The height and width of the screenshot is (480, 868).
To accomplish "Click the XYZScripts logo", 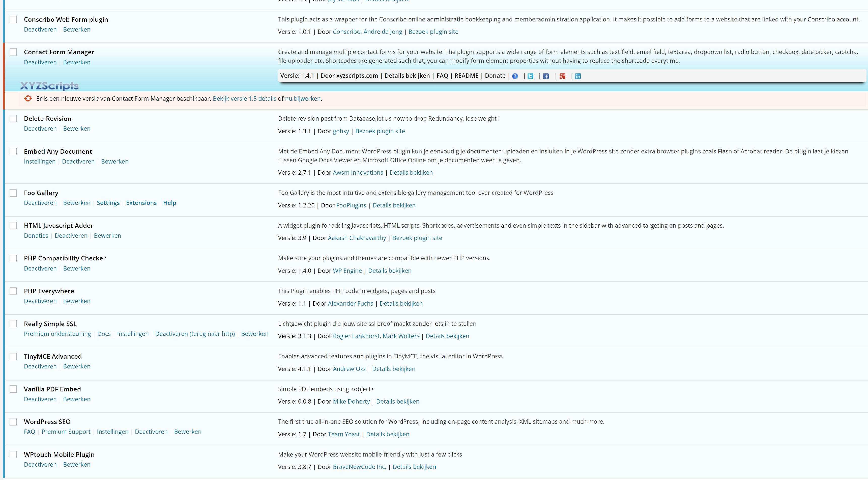I will click(x=49, y=86).
